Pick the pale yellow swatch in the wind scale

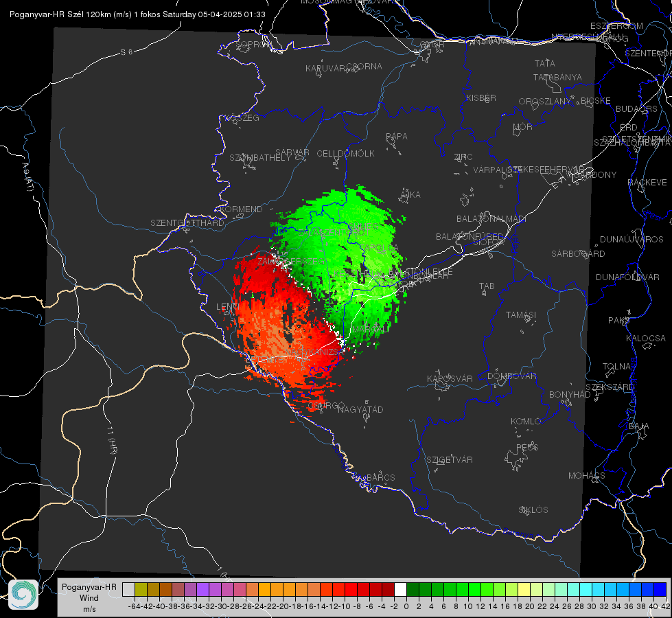pyautogui.click(x=524, y=589)
